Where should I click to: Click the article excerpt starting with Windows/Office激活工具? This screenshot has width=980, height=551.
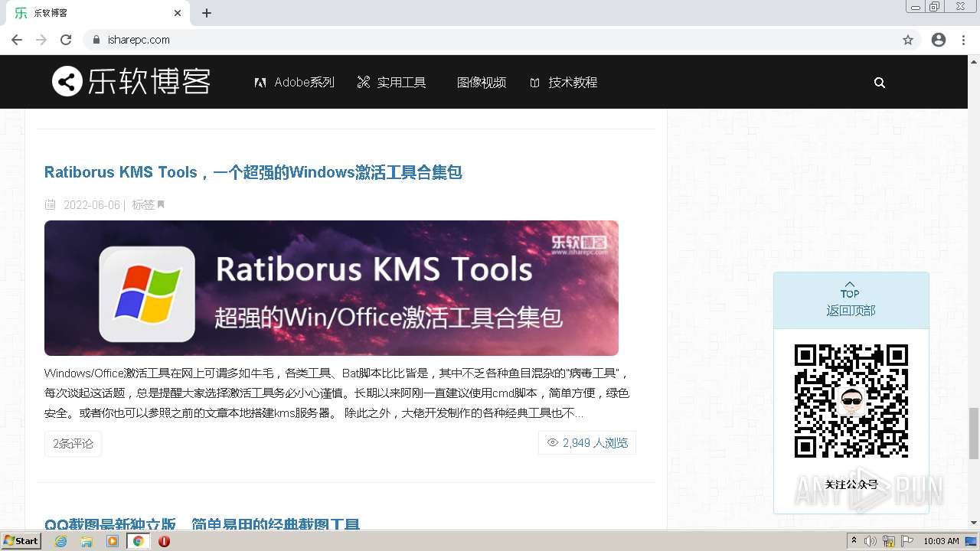[337, 393]
